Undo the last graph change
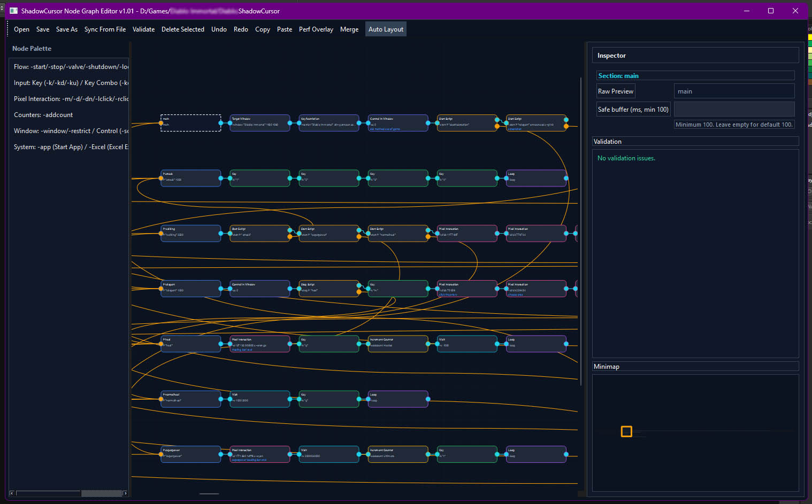 click(x=219, y=29)
